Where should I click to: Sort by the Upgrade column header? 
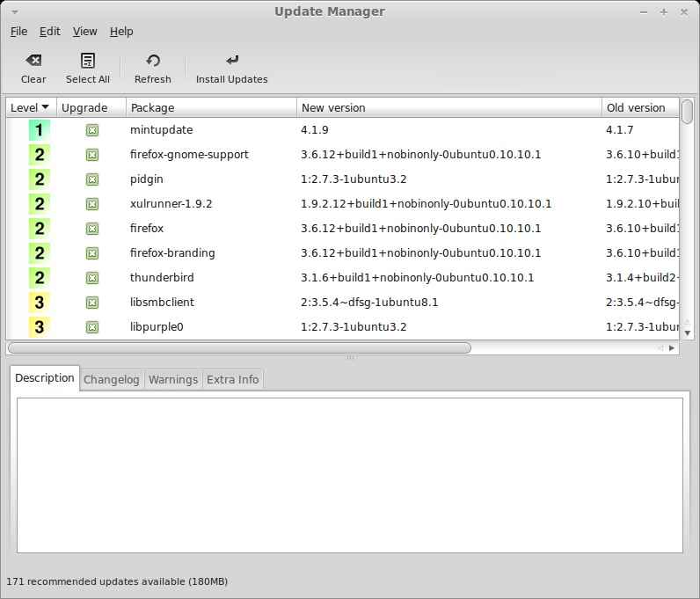pyautogui.click(x=91, y=107)
